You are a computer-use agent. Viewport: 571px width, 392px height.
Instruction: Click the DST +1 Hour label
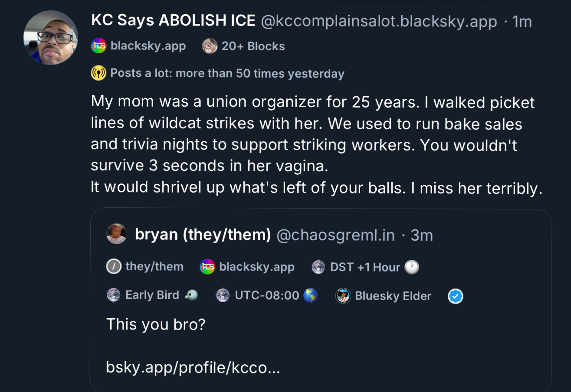click(x=365, y=267)
